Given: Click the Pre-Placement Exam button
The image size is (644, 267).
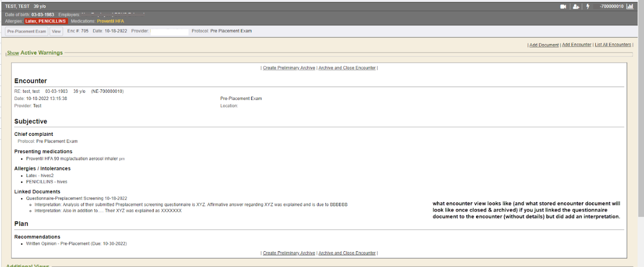Looking at the screenshot, I should [27, 31].
